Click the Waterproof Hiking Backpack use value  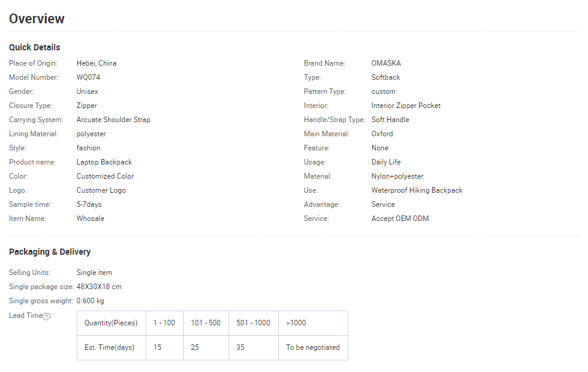pyautogui.click(x=417, y=190)
